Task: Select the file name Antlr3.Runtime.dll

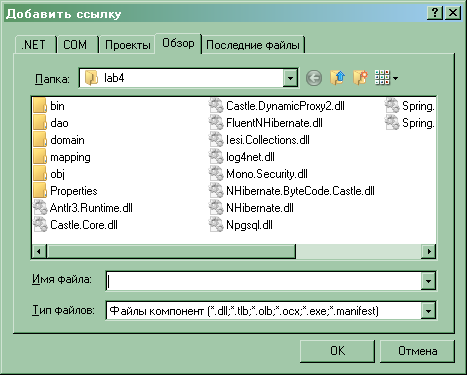Action: point(91,208)
